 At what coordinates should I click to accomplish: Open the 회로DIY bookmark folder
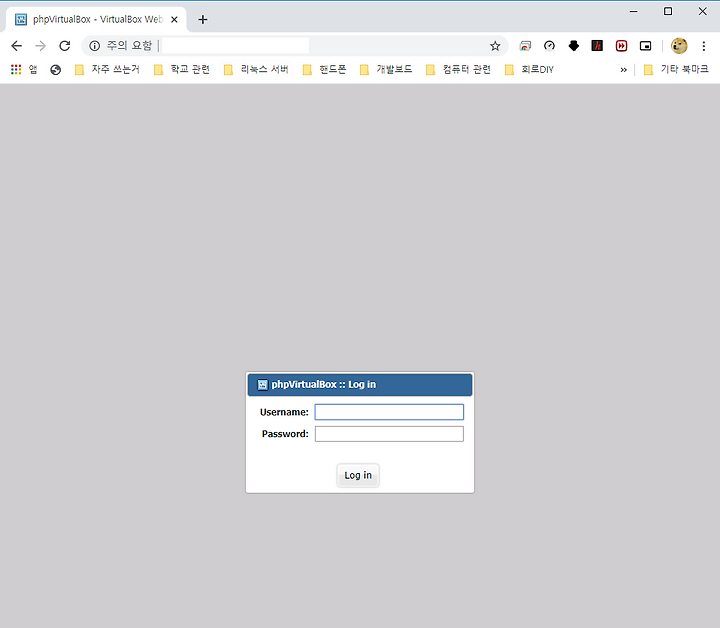pos(529,69)
